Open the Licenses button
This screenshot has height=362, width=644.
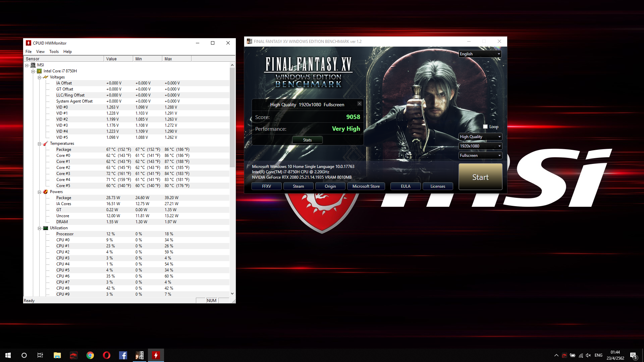(x=438, y=186)
